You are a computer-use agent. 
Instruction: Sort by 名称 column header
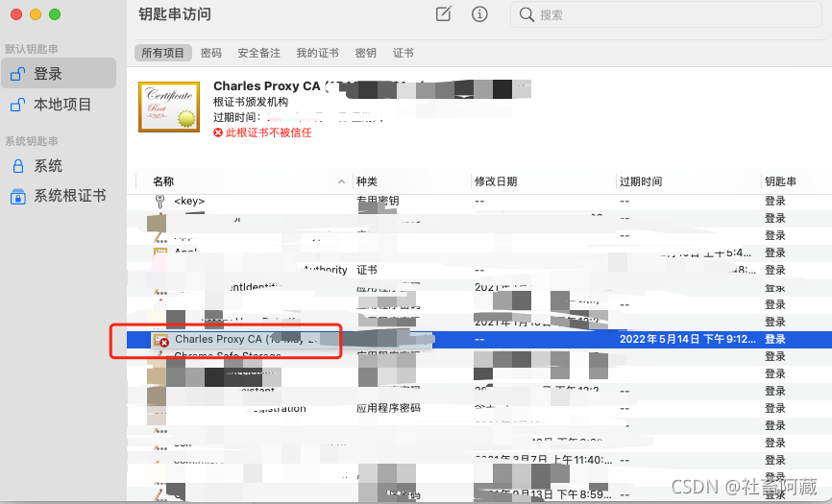[x=163, y=181]
